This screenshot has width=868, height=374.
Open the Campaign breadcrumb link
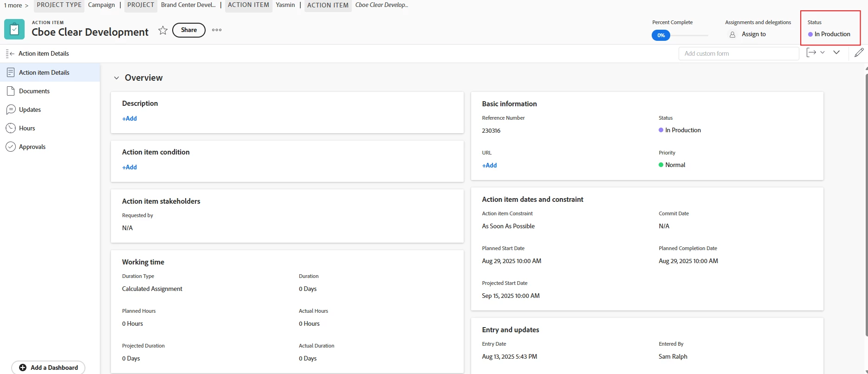(x=101, y=5)
